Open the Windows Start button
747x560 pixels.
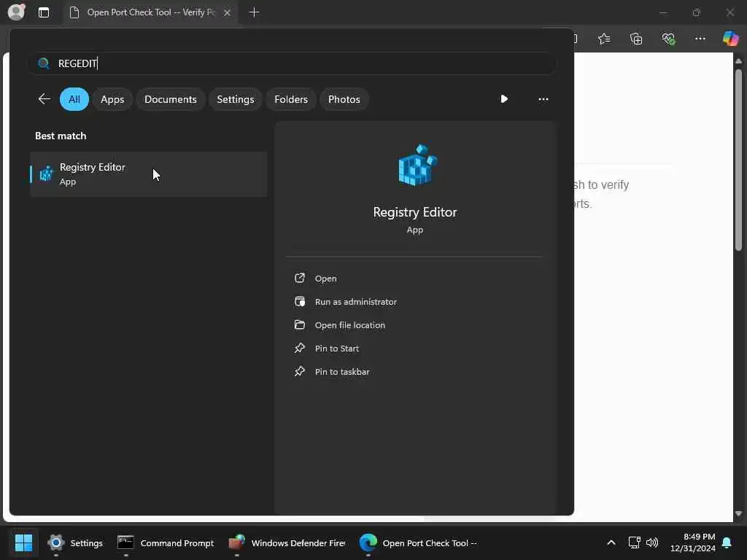tap(23, 542)
